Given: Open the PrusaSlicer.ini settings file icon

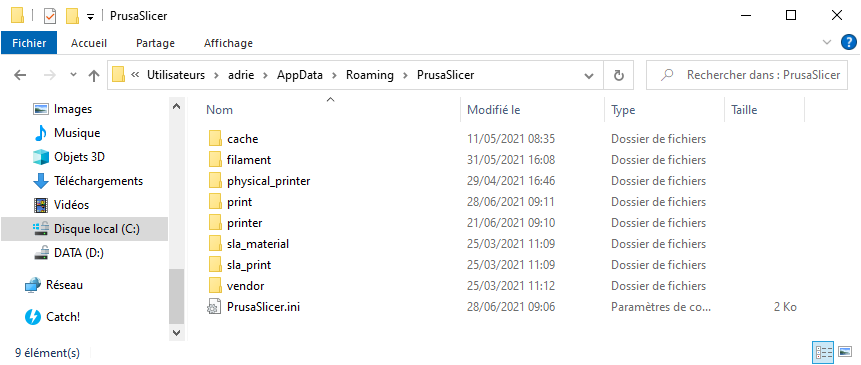Looking at the screenshot, I should (214, 307).
